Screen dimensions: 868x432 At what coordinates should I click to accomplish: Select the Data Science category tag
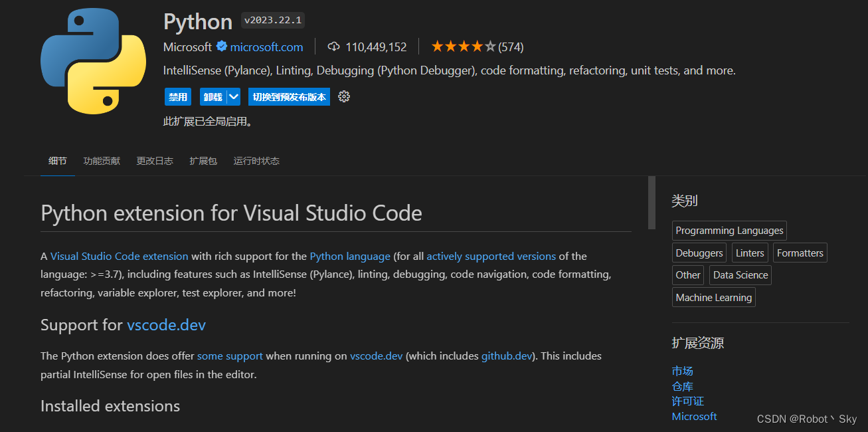tap(740, 275)
